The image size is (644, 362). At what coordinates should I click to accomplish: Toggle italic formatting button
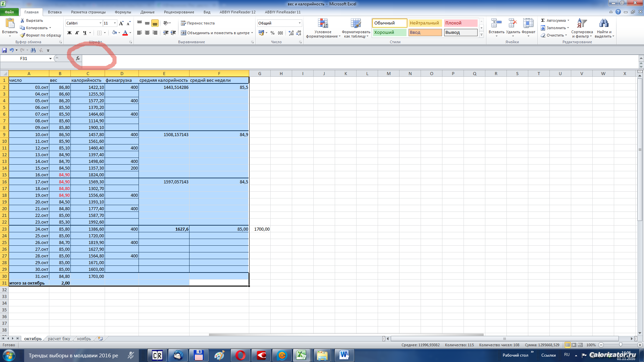click(x=77, y=33)
